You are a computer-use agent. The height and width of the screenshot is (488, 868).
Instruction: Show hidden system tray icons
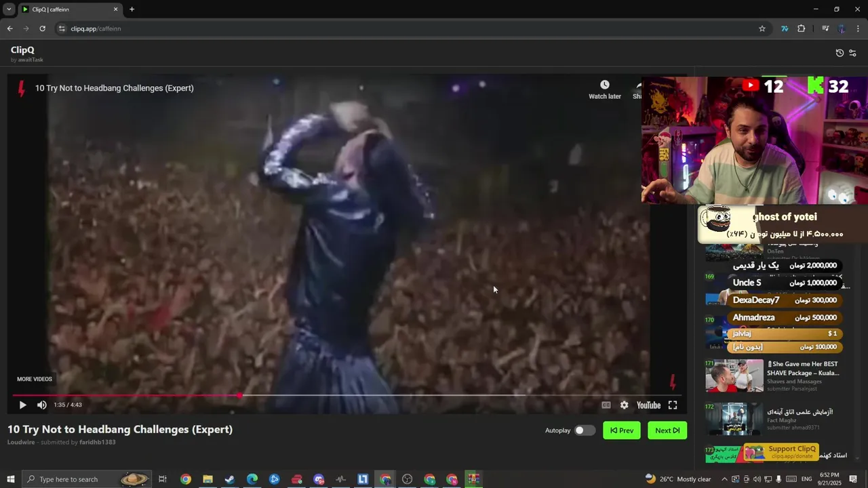[724, 479]
